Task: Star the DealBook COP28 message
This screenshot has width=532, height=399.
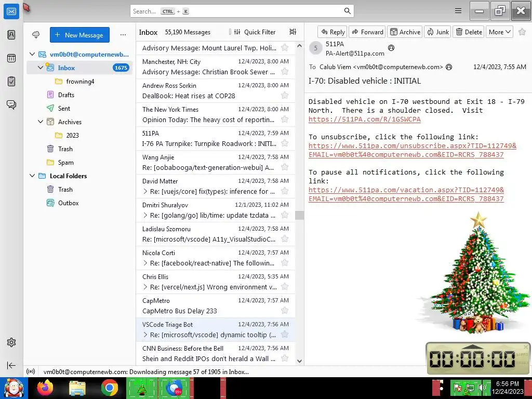Action: click(285, 96)
